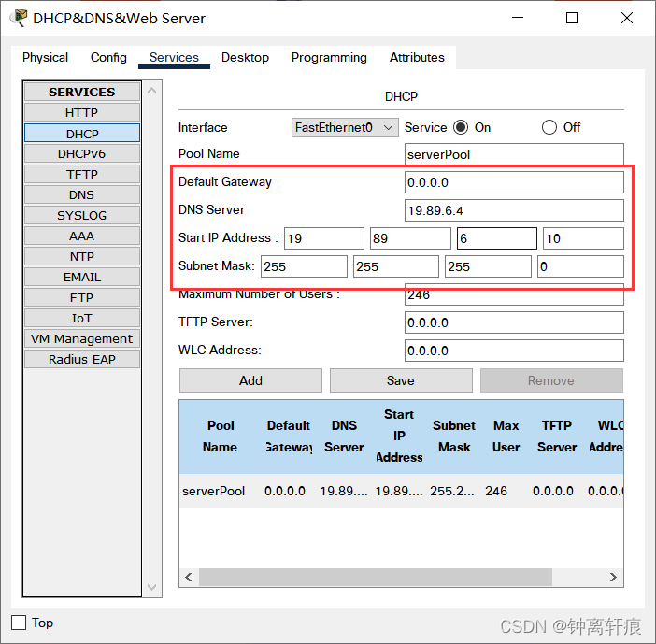The width and height of the screenshot is (656, 644).
Task: Edit the Default Gateway field
Action: tap(514, 182)
